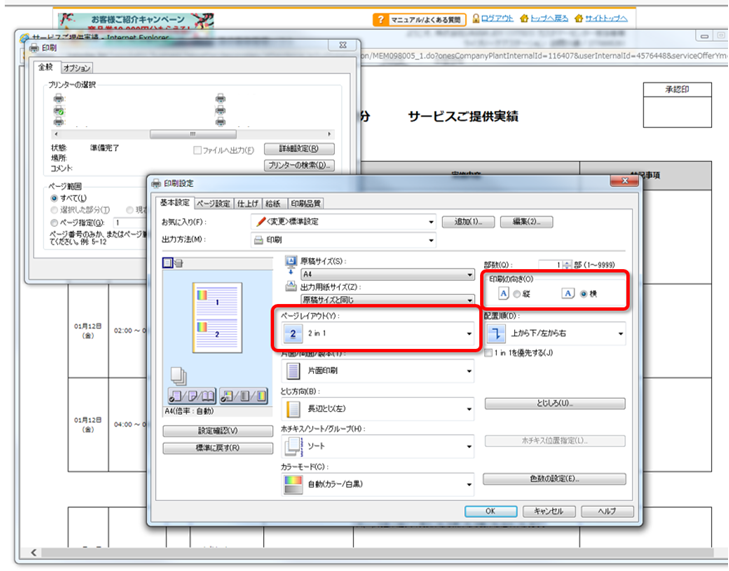
Task: Click the default printer with green check
Action: point(59,111)
